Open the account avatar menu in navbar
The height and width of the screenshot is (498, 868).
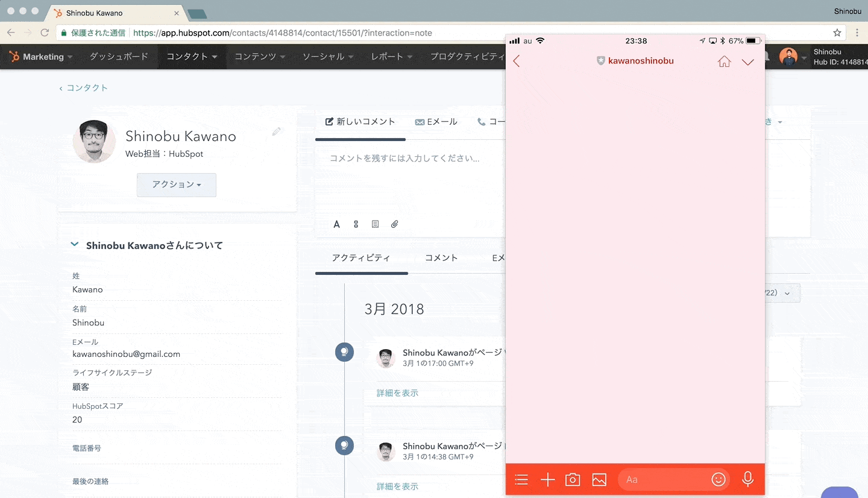click(792, 57)
